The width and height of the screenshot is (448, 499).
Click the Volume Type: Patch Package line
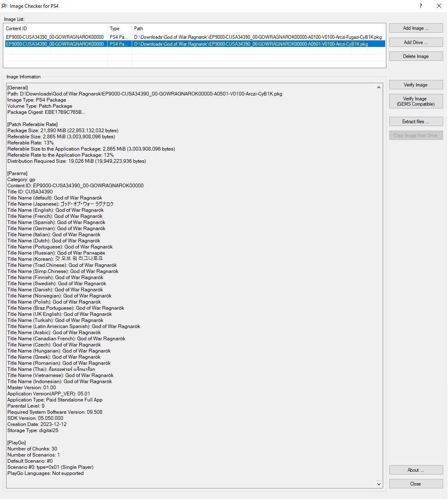point(40,106)
